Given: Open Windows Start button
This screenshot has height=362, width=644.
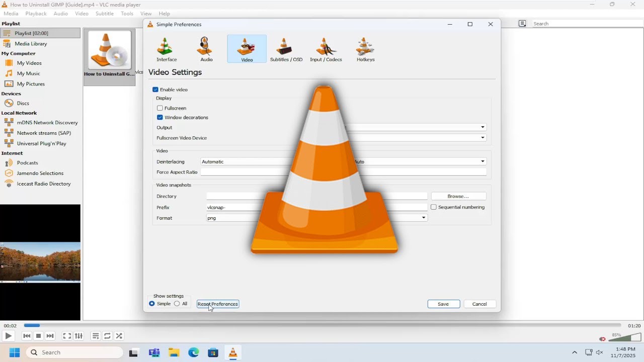Looking at the screenshot, I should tap(14, 352).
